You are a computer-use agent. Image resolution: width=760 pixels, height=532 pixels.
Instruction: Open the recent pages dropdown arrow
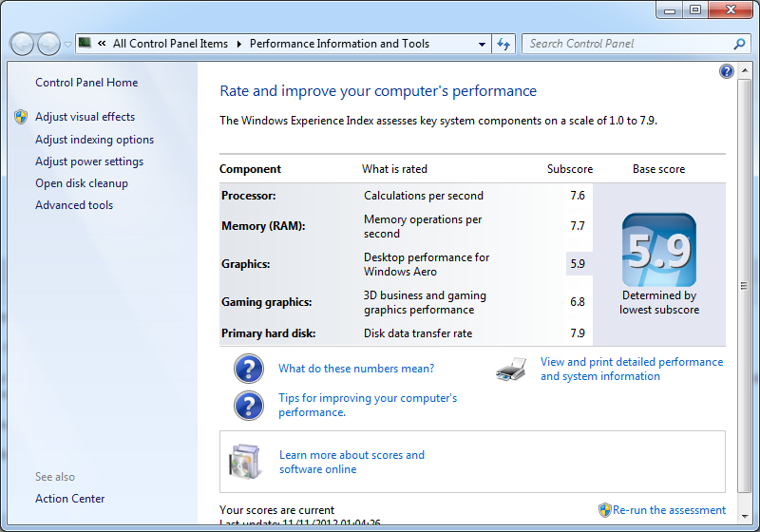(x=67, y=44)
